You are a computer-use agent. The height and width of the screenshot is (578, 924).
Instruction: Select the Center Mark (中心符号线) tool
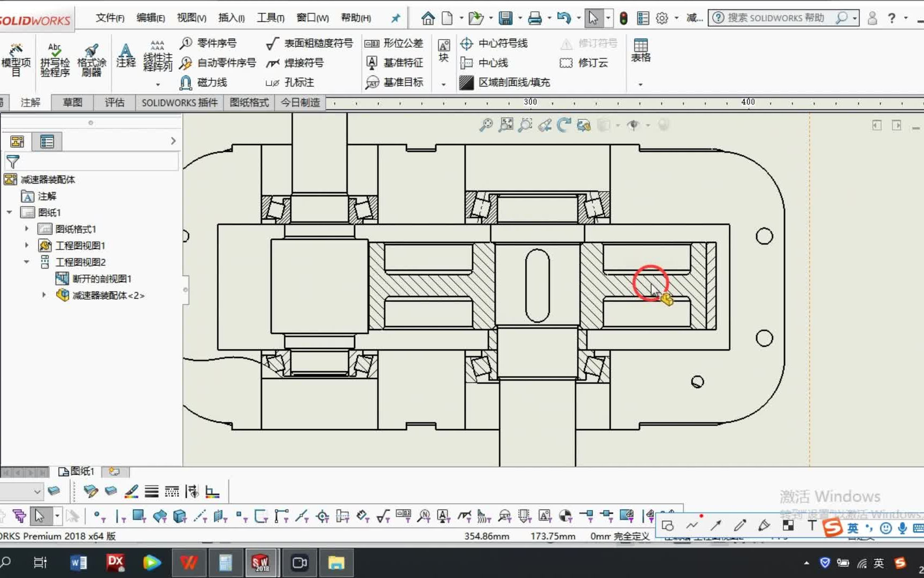494,43
